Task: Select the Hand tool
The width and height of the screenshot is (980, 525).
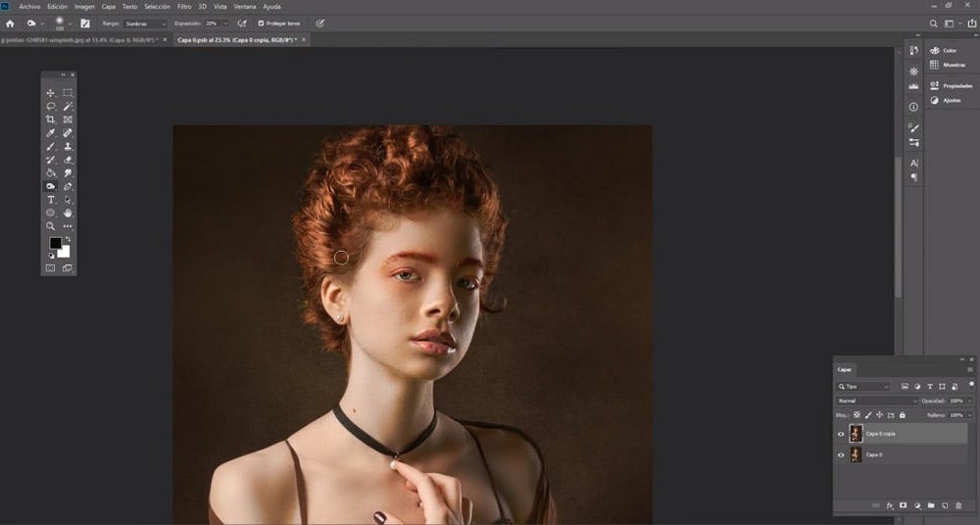Action: pos(68,214)
